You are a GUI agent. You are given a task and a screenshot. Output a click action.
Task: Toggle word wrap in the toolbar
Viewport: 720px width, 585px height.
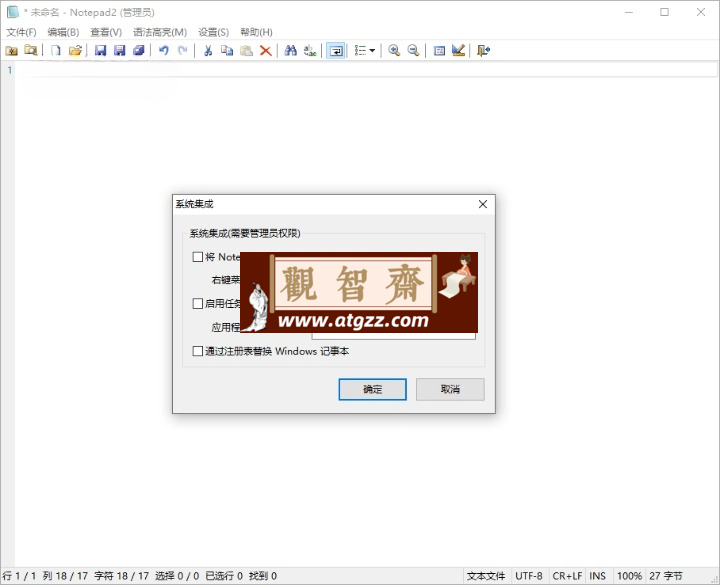(x=336, y=51)
